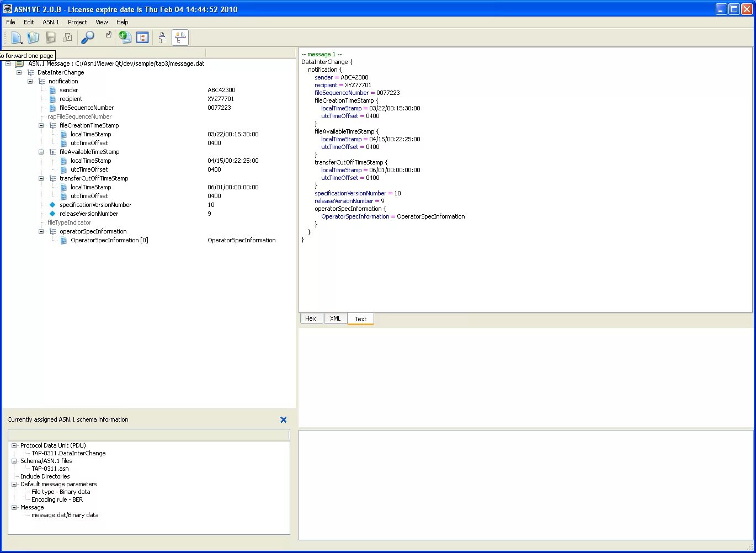Click the 'Currently assigned ASN.1 schema information' label
Image resolution: width=756 pixels, height=553 pixels.
pos(68,419)
